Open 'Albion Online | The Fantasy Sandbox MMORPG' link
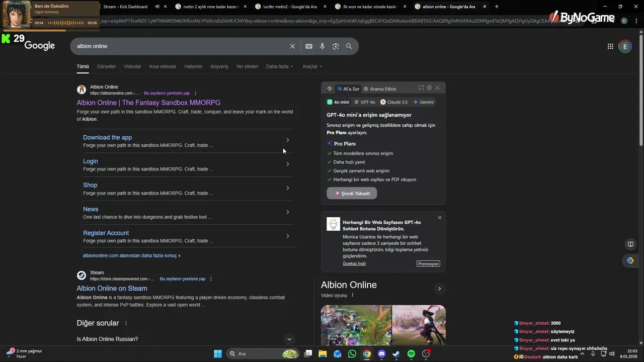Image resolution: width=644 pixels, height=362 pixels. [x=148, y=103]
